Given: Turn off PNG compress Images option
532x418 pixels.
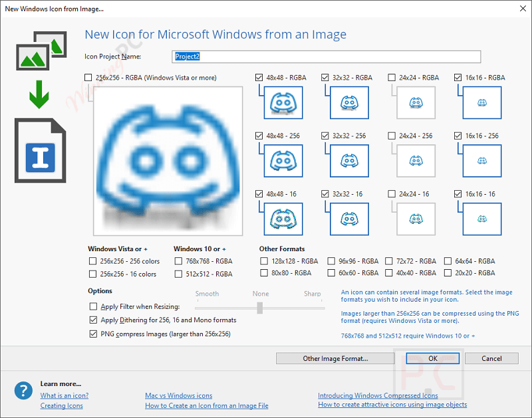Looking at the screenshot, I should pos(93,334).
